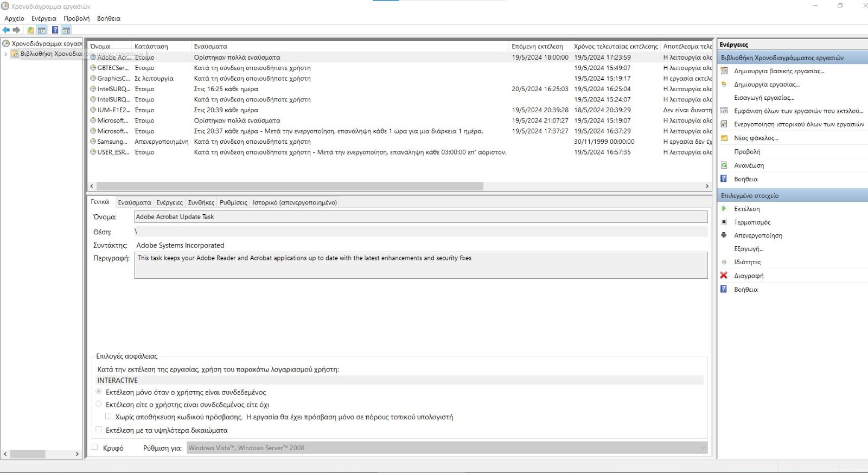The width and height of the screenshot is (868, 473).
Task: Collapse the Επιλεγμένο στοιχείο actions section
Action: click(x=792, y=195)
